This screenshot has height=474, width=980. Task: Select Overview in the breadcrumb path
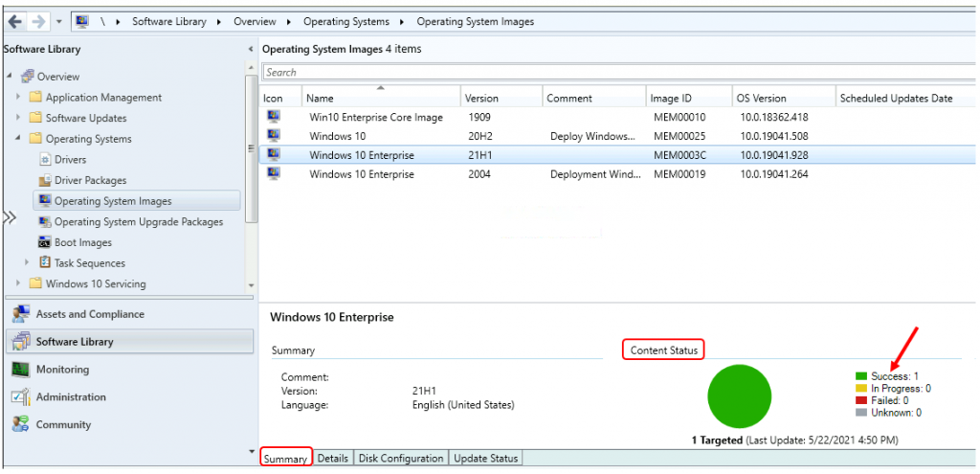click(x=255, y=21)
